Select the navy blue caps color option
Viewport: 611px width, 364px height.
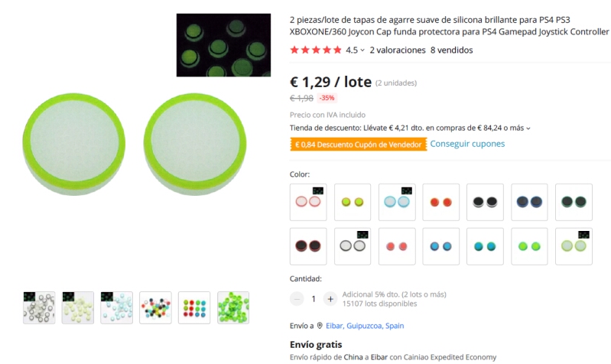pos(529,202)
